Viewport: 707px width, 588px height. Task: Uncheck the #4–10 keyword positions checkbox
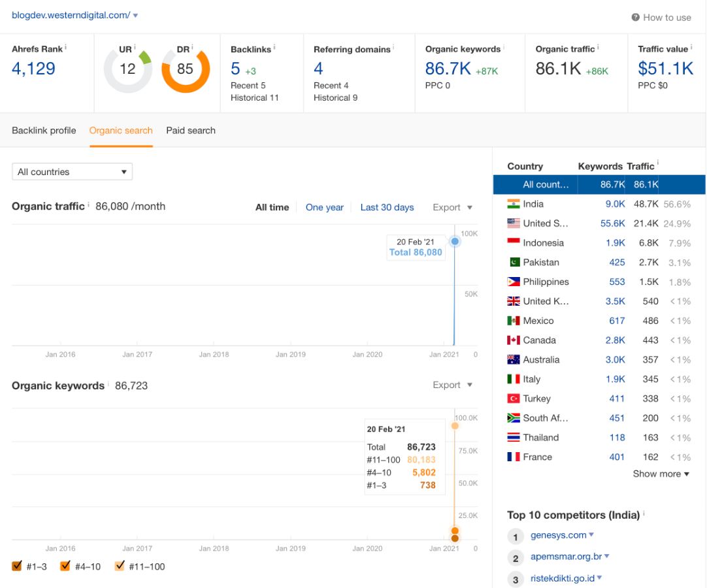pyautogui.click(x=65, y=566)
